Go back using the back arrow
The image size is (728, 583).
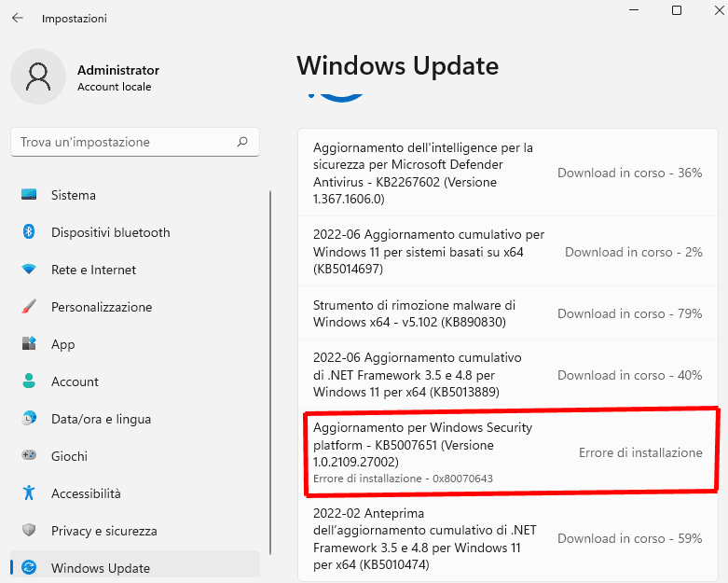pos(17,18)
